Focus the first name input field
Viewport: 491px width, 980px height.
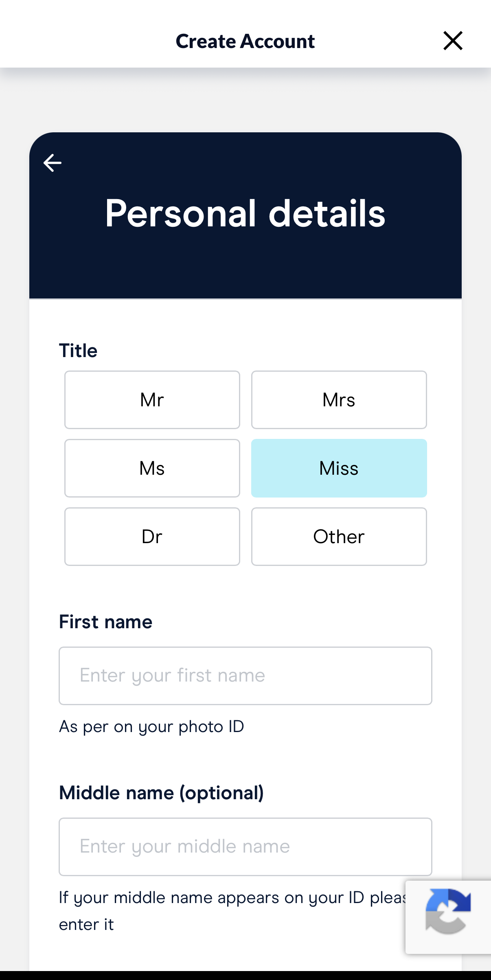coord(245,676)
